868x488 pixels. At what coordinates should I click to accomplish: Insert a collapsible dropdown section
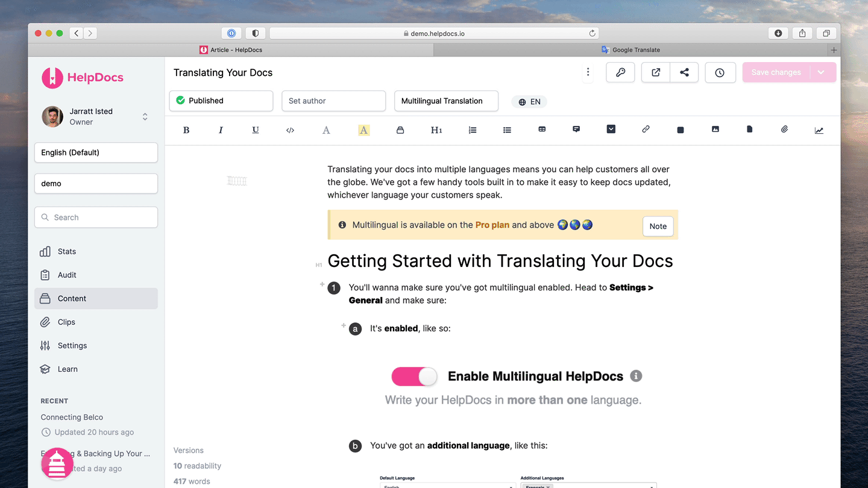click(x=611, y=129)
